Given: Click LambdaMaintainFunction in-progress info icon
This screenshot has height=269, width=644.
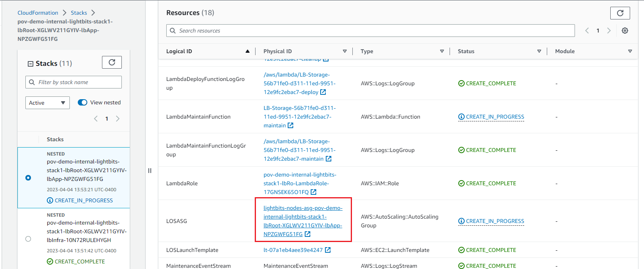Looking at the screenshot, I should coord(461,117).
